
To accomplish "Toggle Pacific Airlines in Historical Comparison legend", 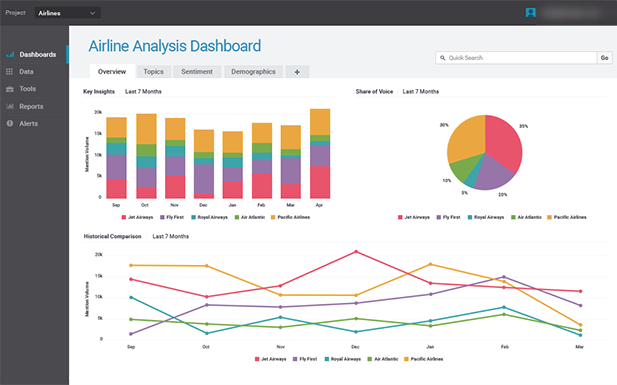I will click(423, 359).
